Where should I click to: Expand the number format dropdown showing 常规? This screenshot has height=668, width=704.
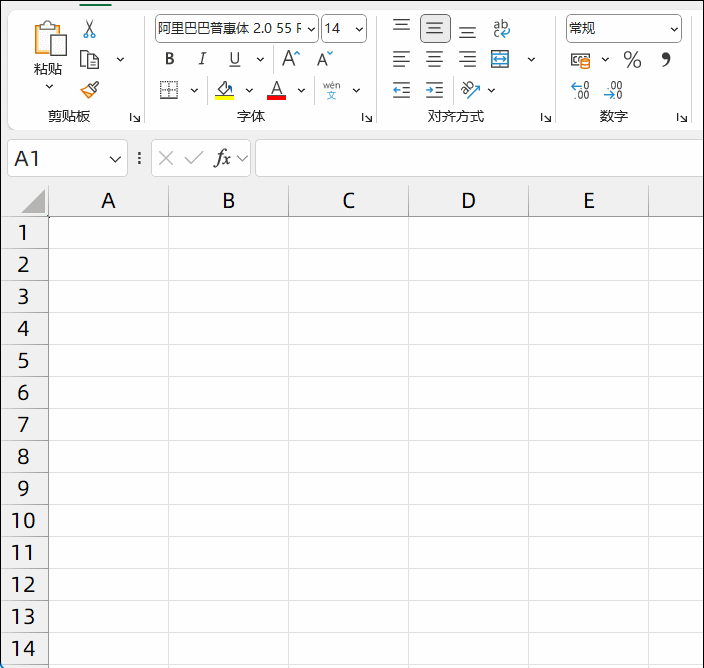pyautogui.click(x=674, y=29)
